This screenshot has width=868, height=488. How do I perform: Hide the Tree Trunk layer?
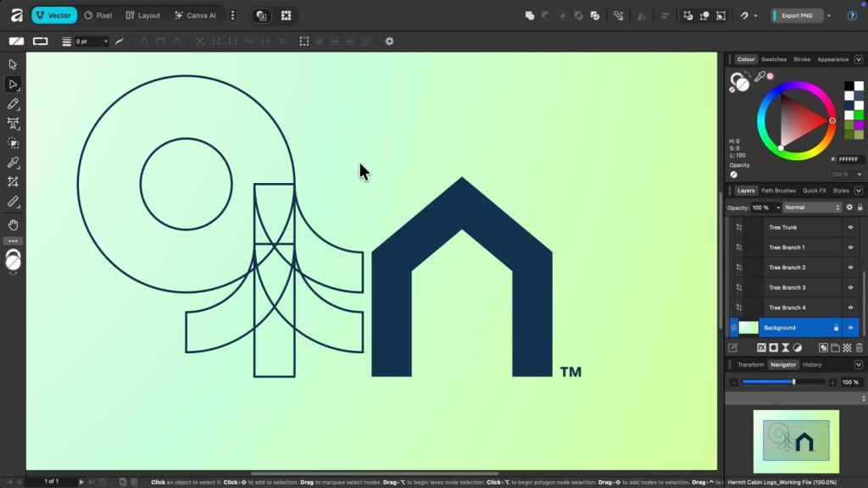click(849, 226)
